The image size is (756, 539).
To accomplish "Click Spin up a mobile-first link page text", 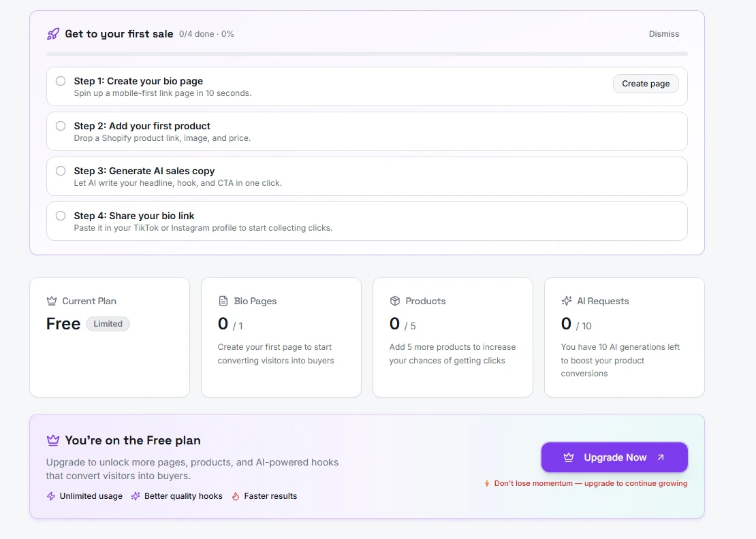I will click(163, 93).
